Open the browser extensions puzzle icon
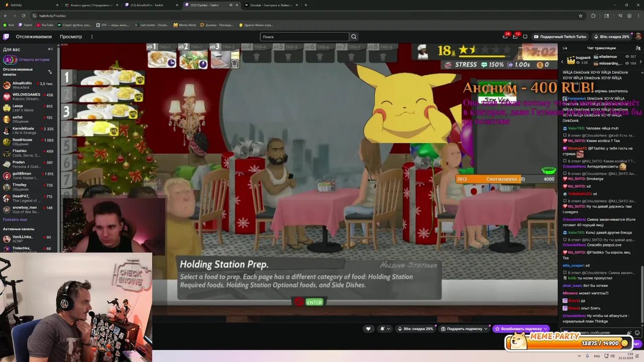The width and height of the screenshot is (644, 362). click(593, 16)
